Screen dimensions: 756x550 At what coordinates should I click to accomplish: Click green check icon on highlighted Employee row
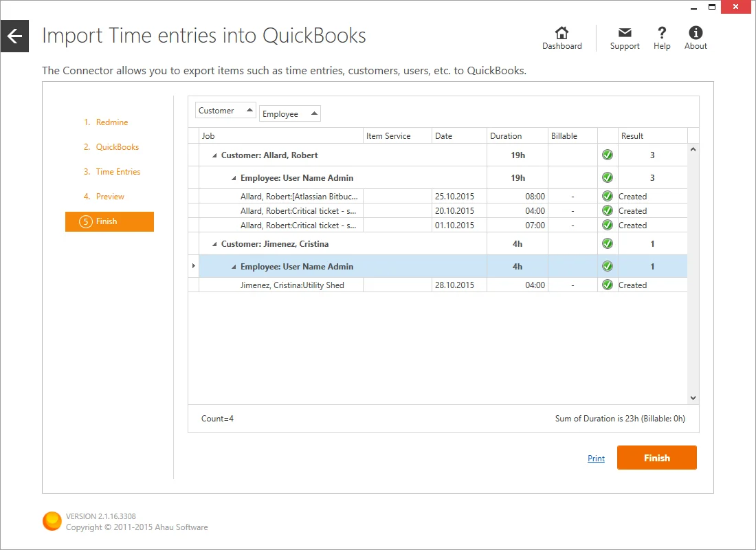point(608,266)
